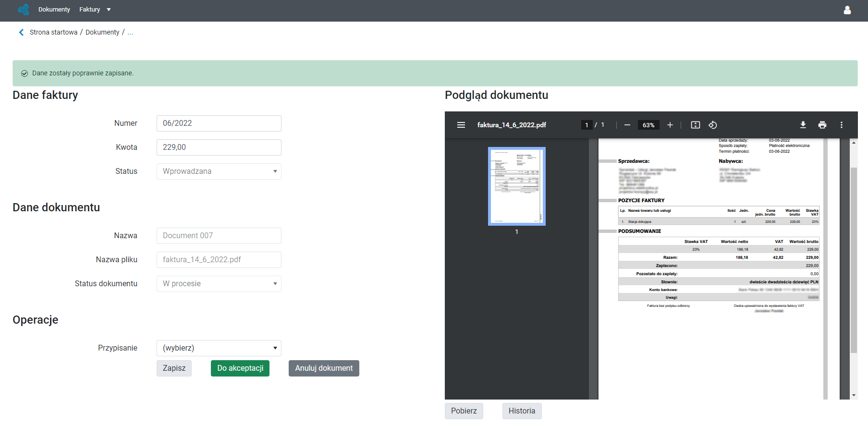Open the user account icon
The image size is (868, 425).
(x=847, y=10)
